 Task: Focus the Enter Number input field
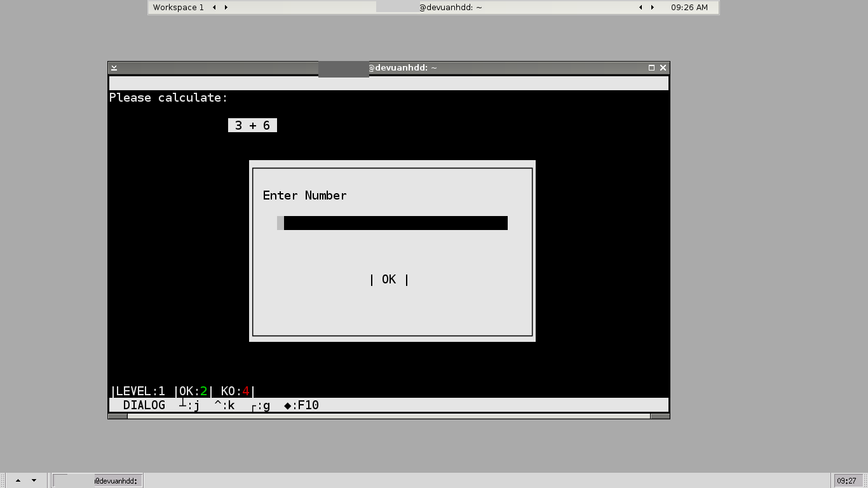(x=392, y=223)
